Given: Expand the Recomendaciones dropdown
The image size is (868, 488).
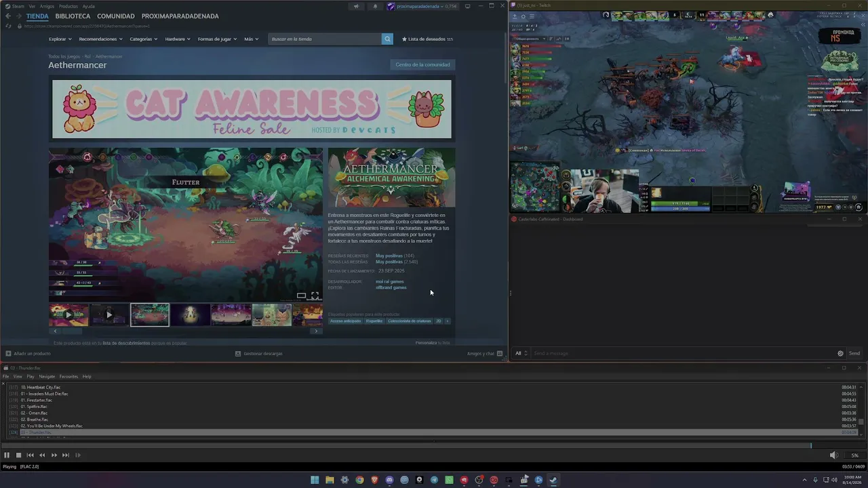Looking at the screenshot, I should pos(100,39).
